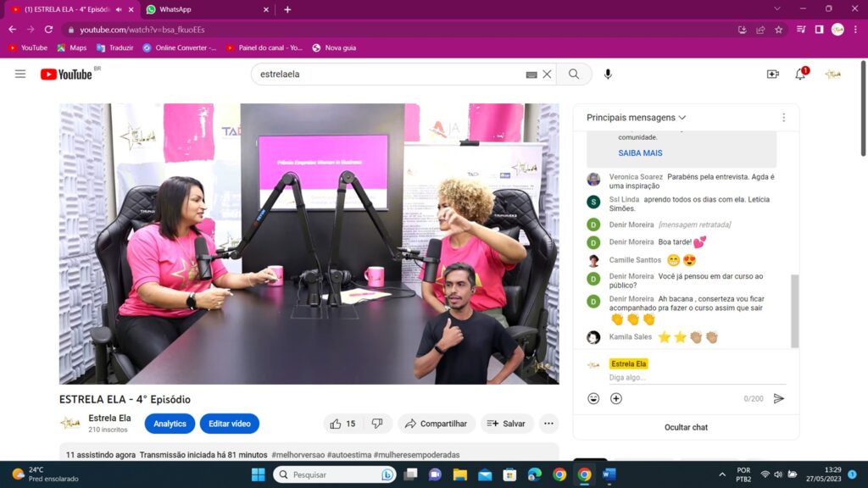The height and width of the screenshot is (488, 868).
Task: Click the Analytics button
Action: tap(170, 424)
